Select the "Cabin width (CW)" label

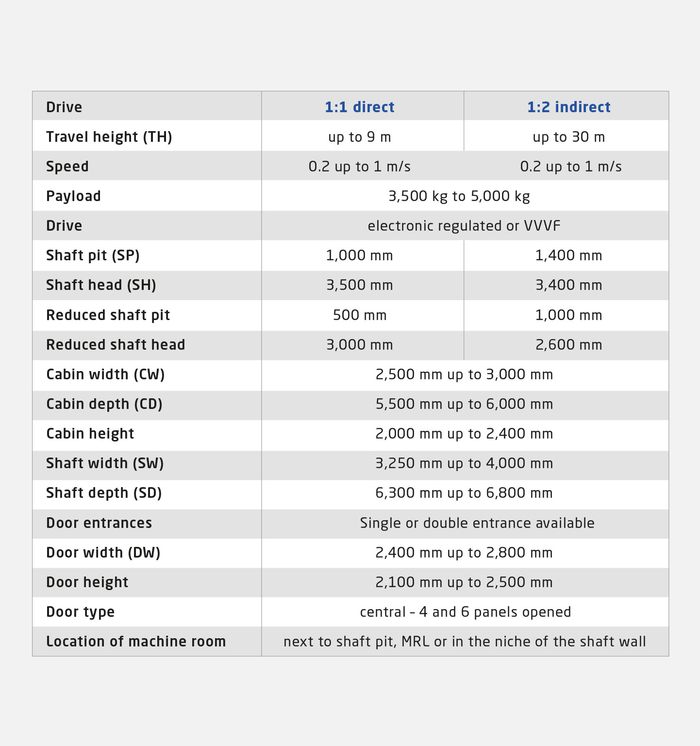click(x=105, y=374)
